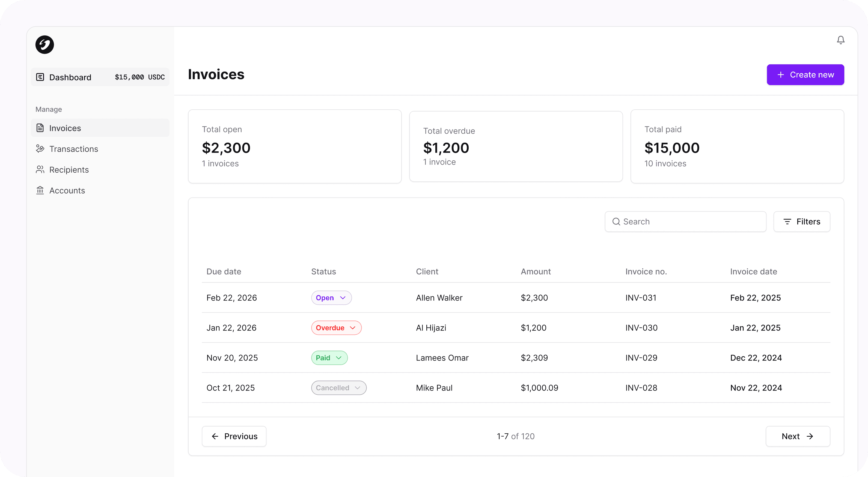The width and height of the screenshot is (868, 477).
Task: Expand the Overdue status dropdown
Action: [352, 328]
